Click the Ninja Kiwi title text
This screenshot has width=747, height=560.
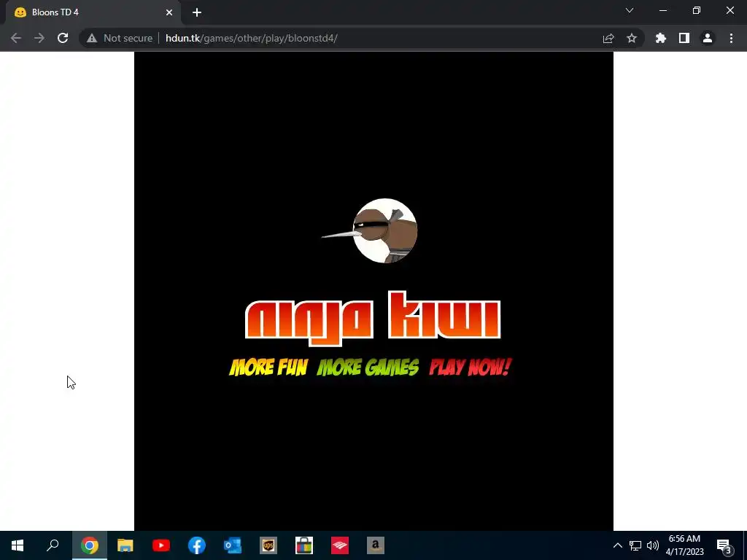click(x=373, y=318)
